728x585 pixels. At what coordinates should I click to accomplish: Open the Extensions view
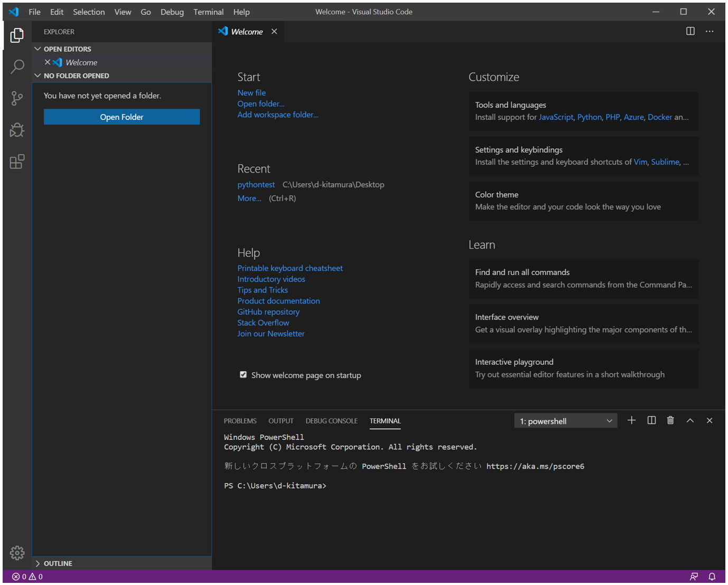click(x=17, y=162)
